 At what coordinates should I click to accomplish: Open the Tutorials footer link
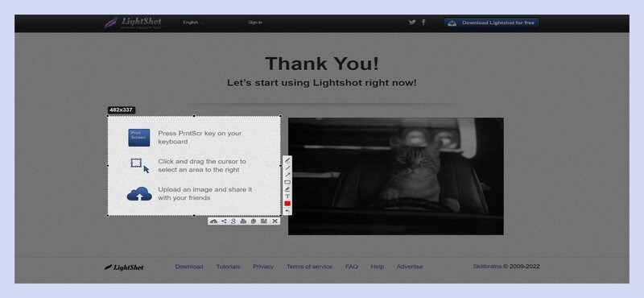[228, 267]
